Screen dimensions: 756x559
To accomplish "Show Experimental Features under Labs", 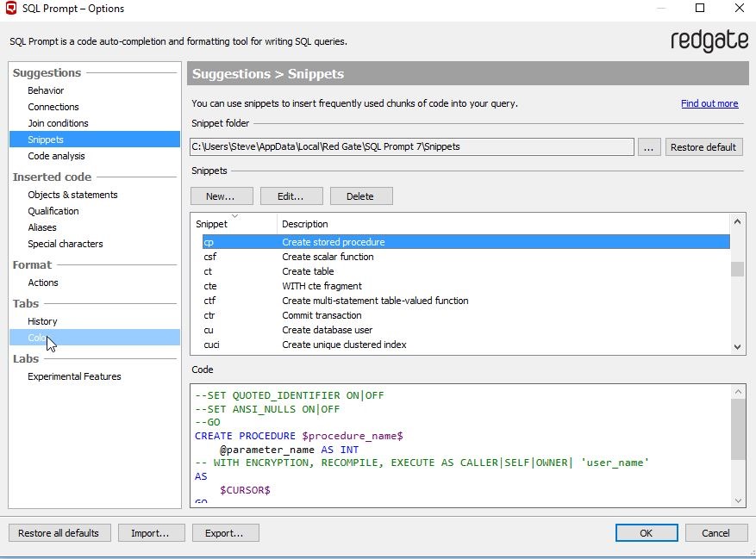I will [x=74, y=376].
